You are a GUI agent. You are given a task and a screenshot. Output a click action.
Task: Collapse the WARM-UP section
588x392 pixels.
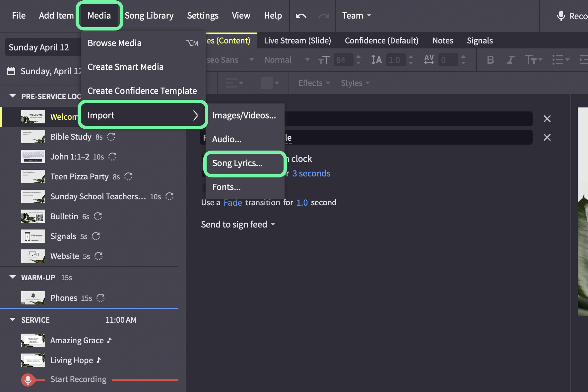coord(13,277)
